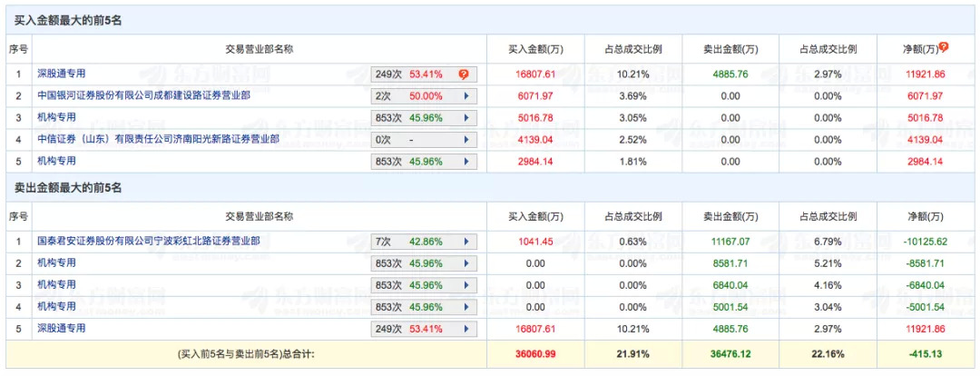
Task: Open the 机构专用 link in the 6840.04 sell row
Action: [57, 285]
